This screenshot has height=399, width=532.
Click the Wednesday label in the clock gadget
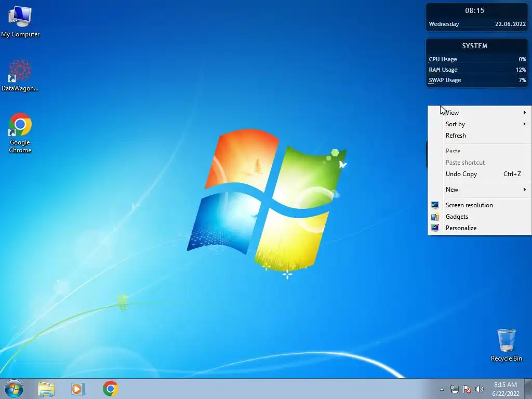[444, 24]
